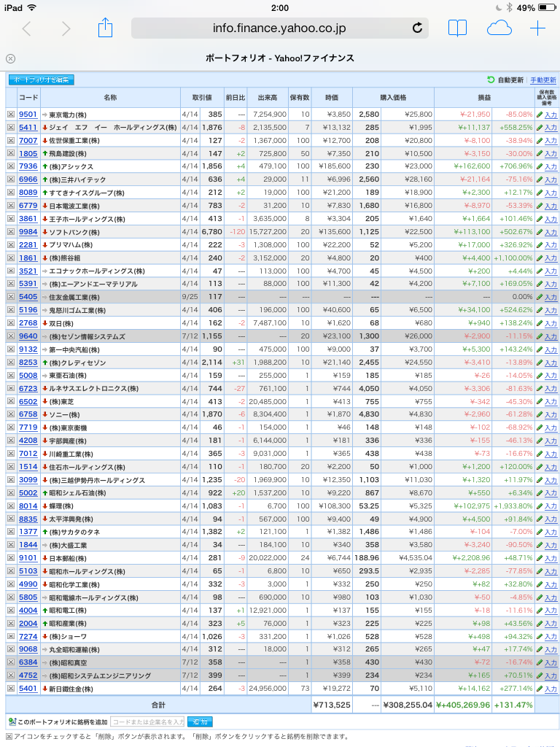Check delete box for 日本郵船 row
The image size is (560, 747).
click(11, 558)
